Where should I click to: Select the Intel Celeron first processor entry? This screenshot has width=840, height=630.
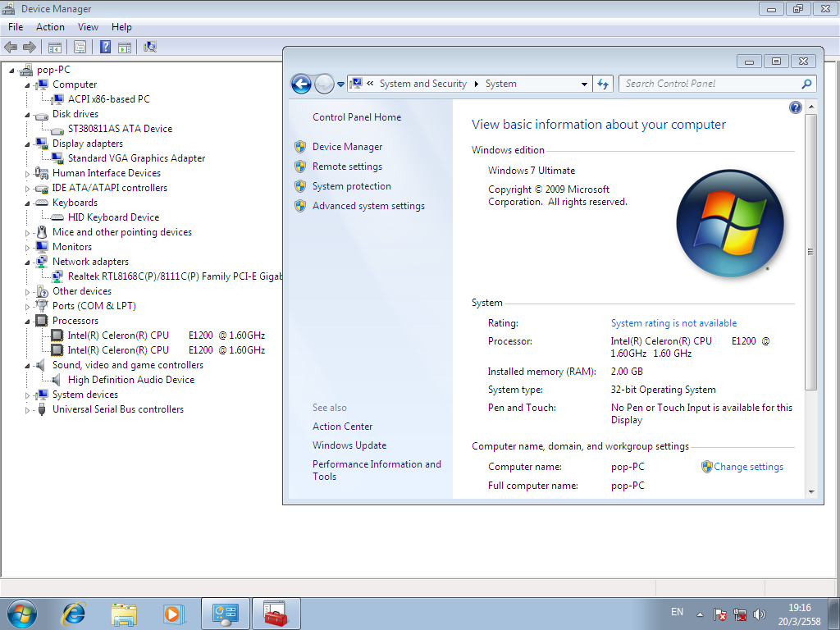pyautogui.click(x=166, y=336)
